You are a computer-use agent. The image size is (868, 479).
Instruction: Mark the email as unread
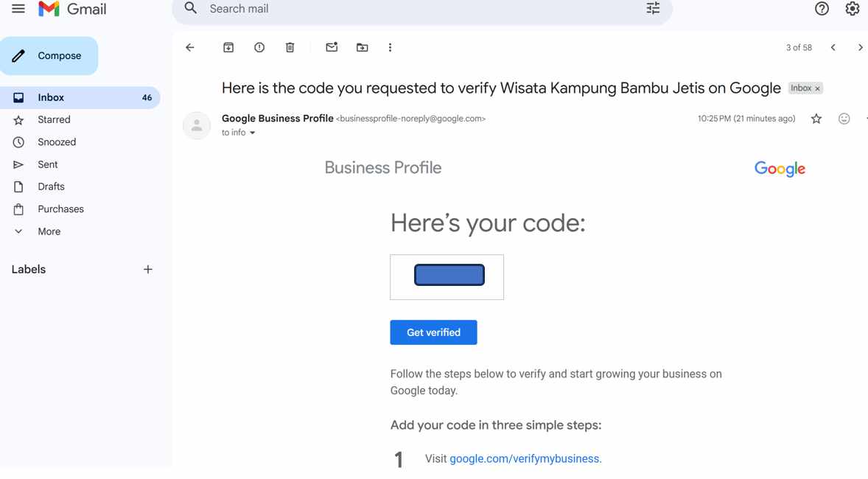coord(332,46)
